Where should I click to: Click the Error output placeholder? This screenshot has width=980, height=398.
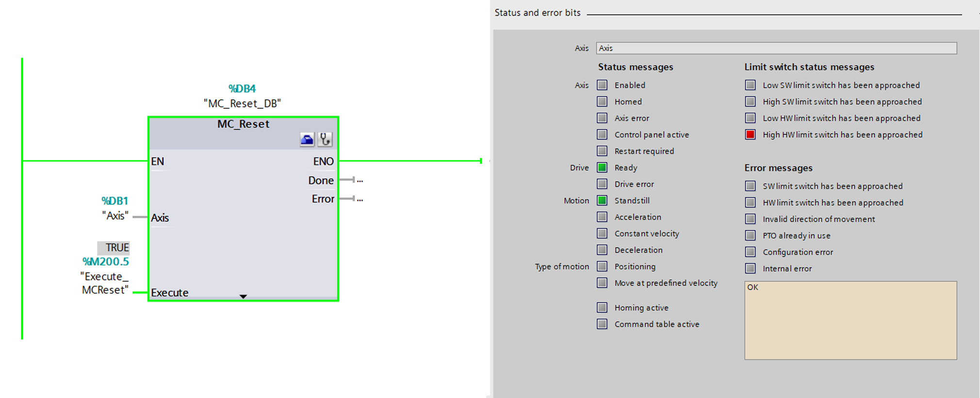point(359,199)
